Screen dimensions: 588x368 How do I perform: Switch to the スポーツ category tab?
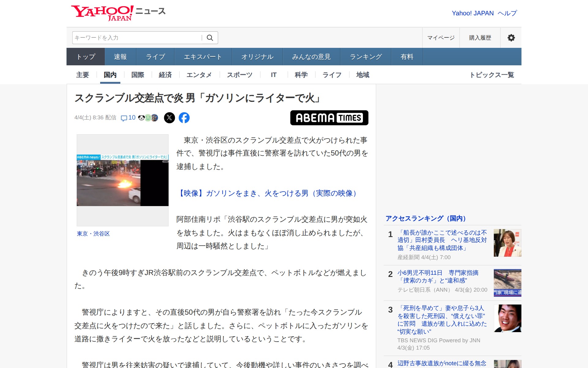[x=239, y=75]
